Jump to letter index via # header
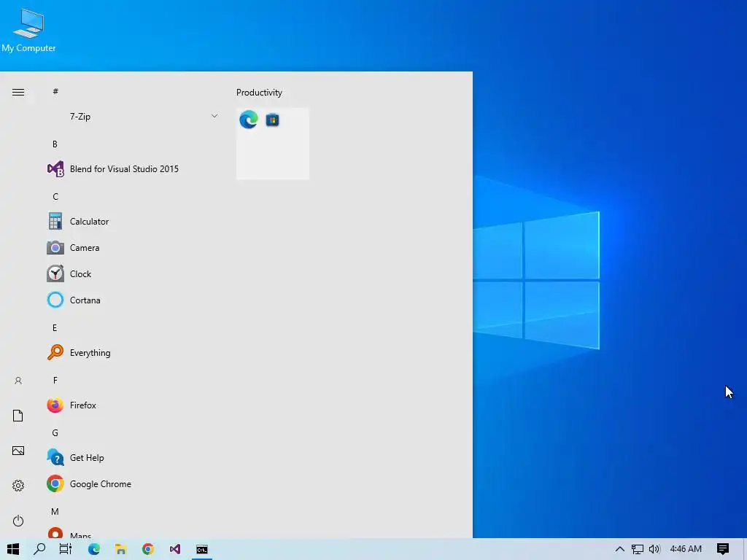This screenshot has width=747, height=560. click(x=55, y=91)
